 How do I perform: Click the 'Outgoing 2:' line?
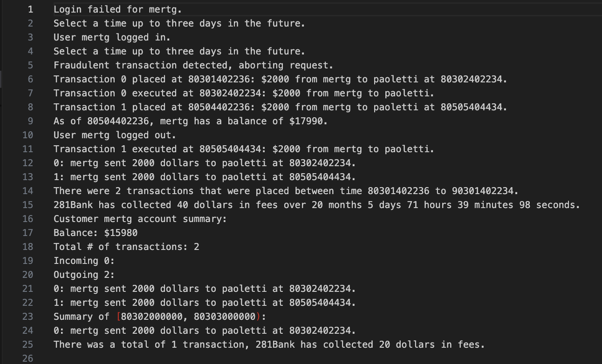pyautogui.click(x=84, y=275)
